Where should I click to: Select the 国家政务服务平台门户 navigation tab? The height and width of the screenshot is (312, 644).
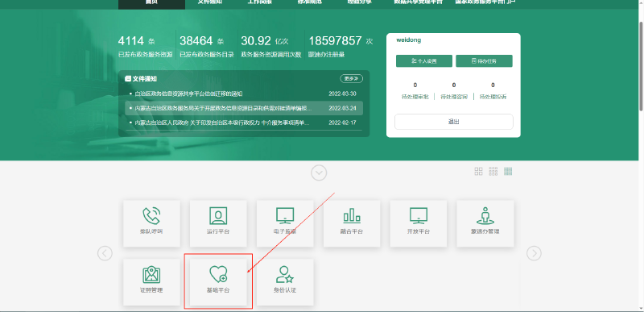(x=485, y=2)
